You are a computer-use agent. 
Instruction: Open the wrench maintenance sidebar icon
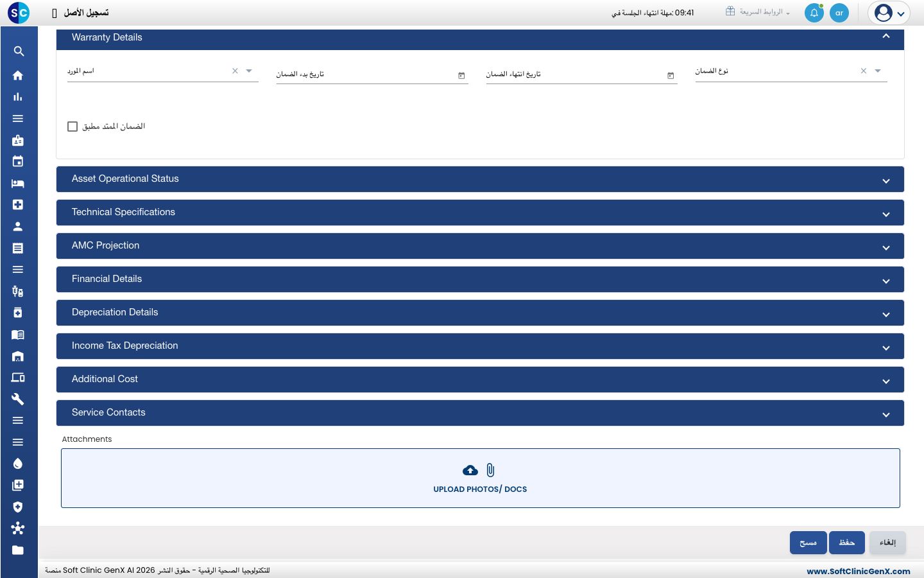18,399
